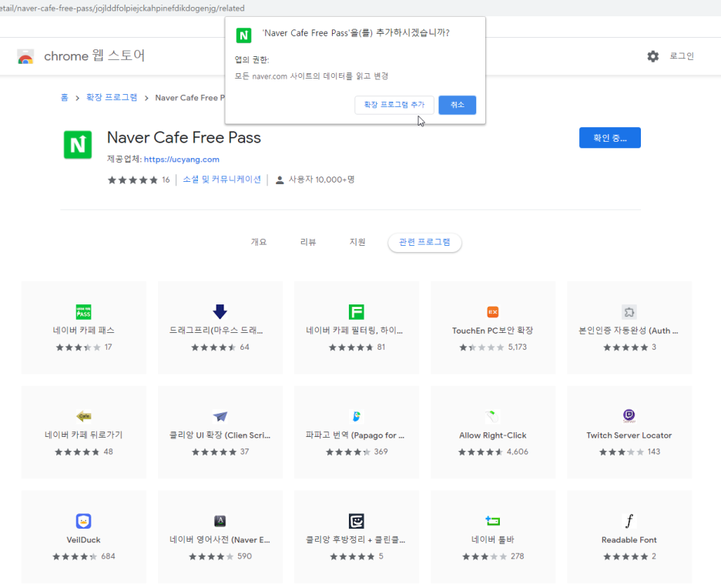Click the Readable Font f icon
This screenshot has width=721, height=588.
[x=629, y=521]
